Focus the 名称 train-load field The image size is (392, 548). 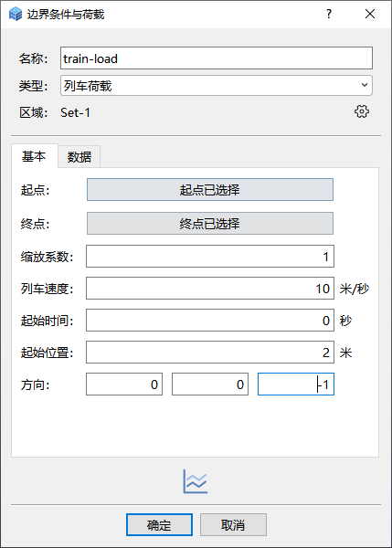(x=217, y=58)
